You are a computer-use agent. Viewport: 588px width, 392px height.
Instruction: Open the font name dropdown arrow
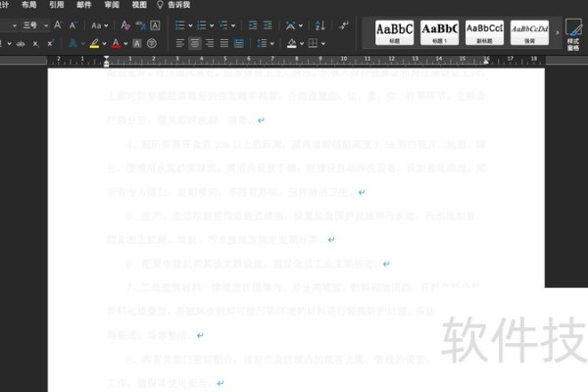(x=15, y=25)
